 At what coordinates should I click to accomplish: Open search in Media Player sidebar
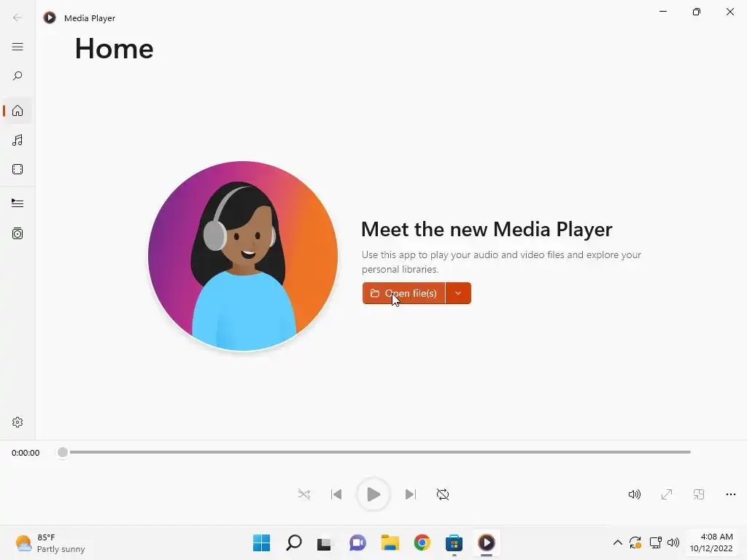click(18, 76)
